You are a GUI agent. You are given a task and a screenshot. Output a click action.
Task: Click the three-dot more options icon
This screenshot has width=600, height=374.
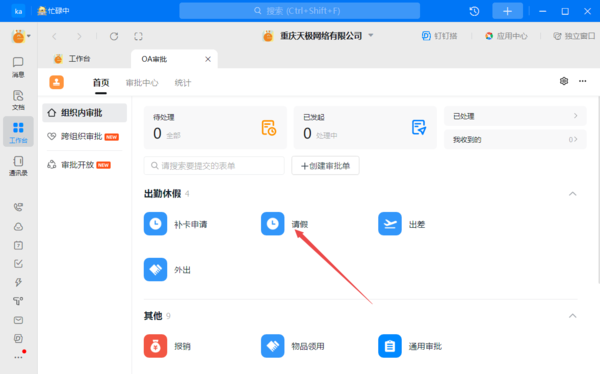(582, 81)
